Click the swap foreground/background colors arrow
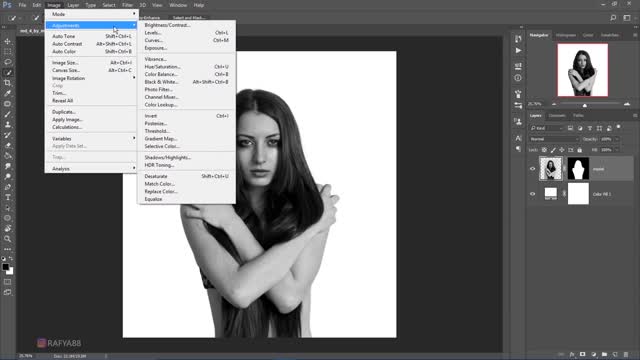Image resolution: width=640 pixels, height=360 pixels. click(x=11, y=259)
